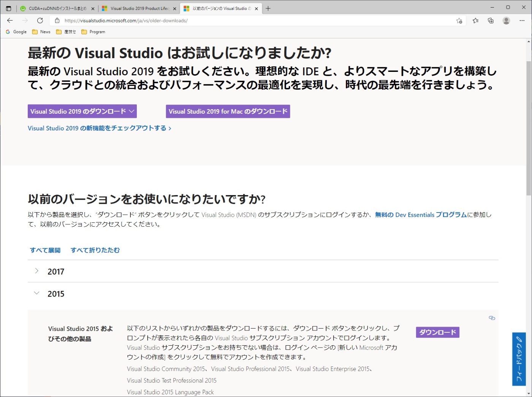532x397 pixels.
Task: Open the 無料の Dev Essentials プログラム link
Action: [x=421, y=215]
